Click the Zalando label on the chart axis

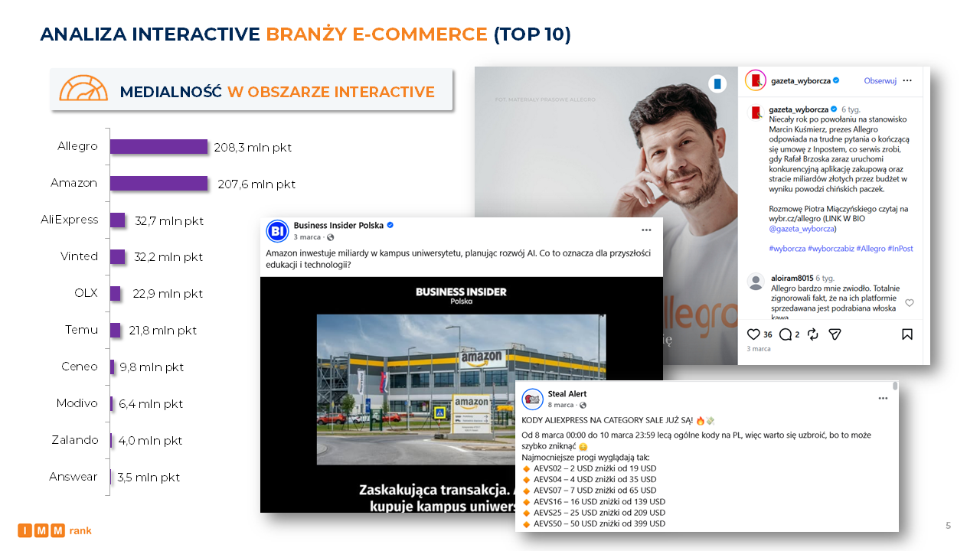74,440
